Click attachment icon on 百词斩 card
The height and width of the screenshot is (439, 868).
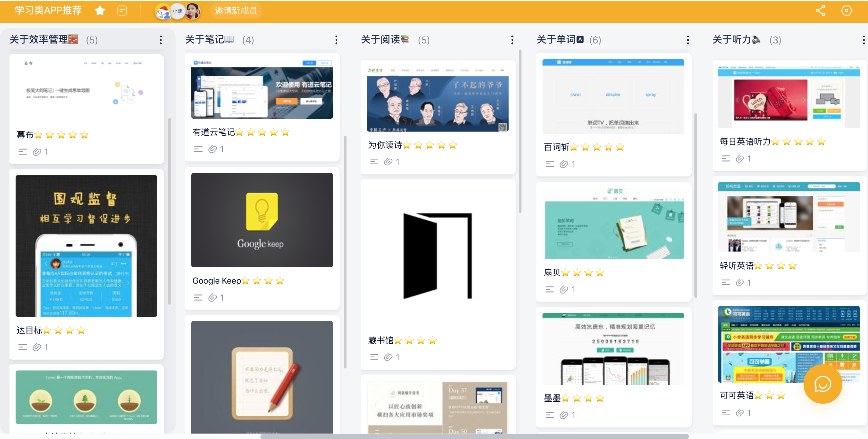(x=564, y=164)
